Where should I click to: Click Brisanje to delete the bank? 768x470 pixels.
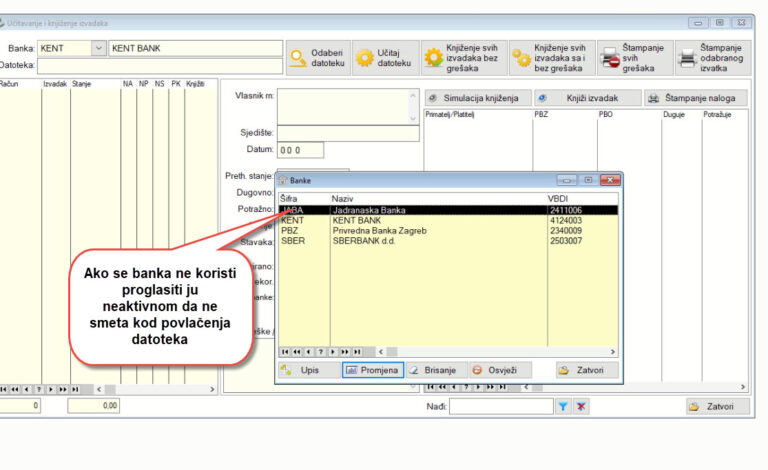coord(435,370)
